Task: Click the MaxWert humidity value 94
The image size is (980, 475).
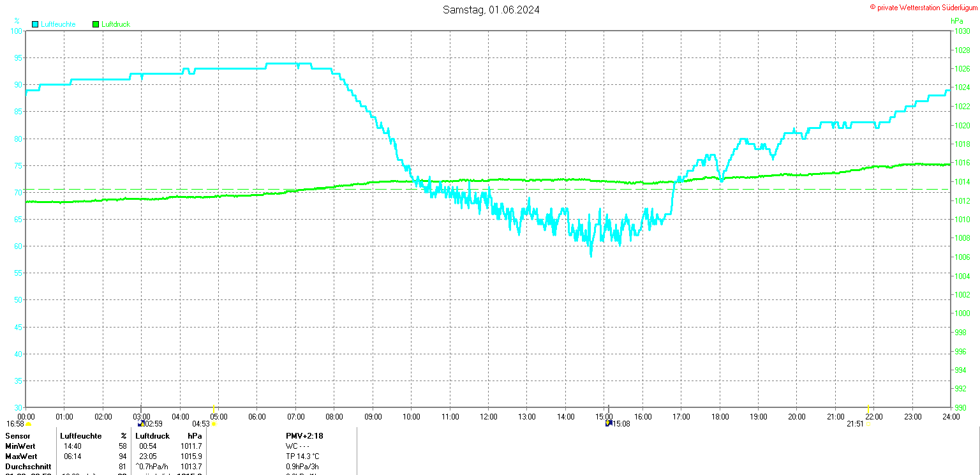Action: tap(122, 456)
